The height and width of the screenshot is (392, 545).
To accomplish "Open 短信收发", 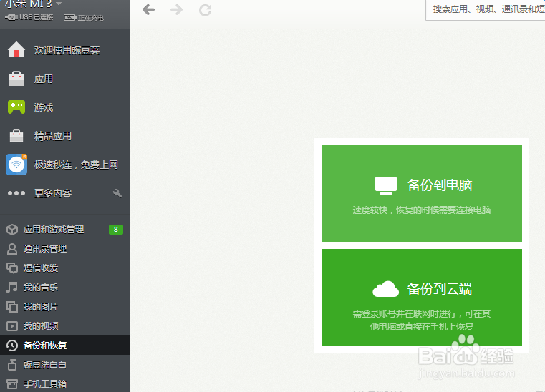I will [41, 268].
